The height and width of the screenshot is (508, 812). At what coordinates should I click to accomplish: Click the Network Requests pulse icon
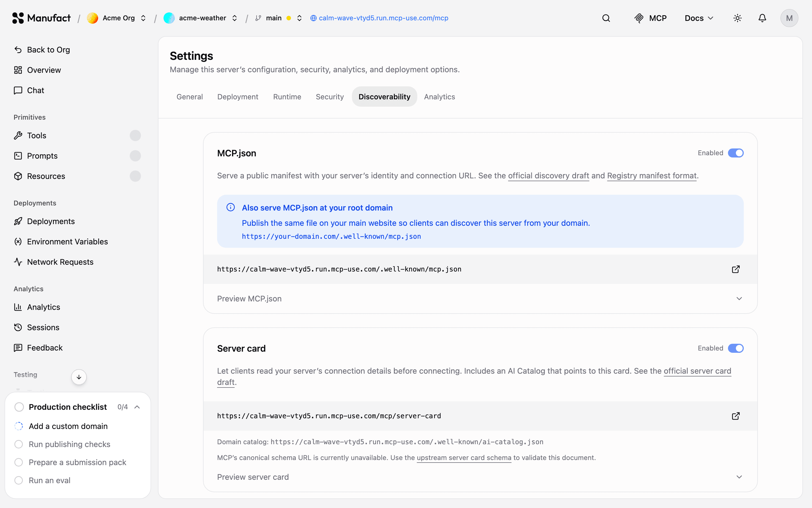pos(18,262)
